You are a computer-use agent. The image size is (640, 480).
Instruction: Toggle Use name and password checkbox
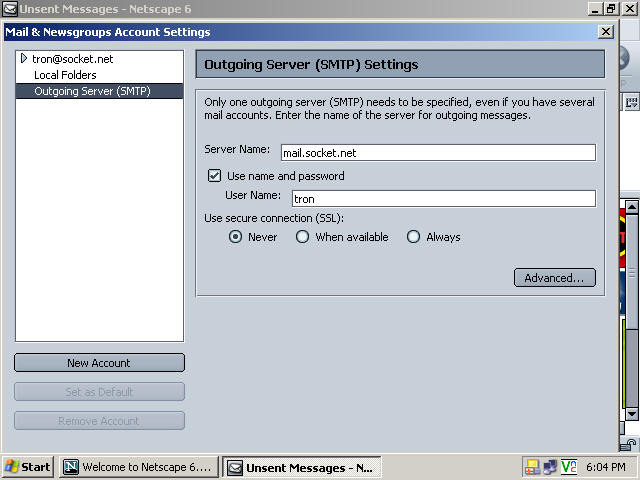point(214,176)
